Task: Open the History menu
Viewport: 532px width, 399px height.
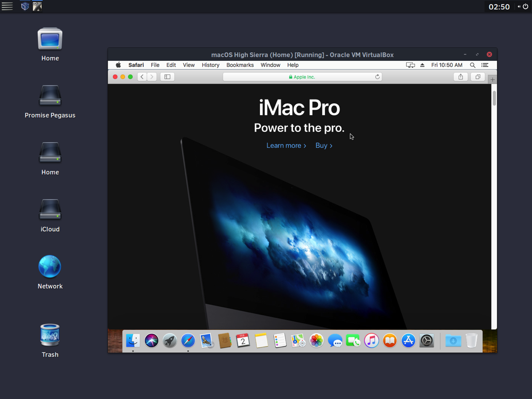Action: point(211,65)
